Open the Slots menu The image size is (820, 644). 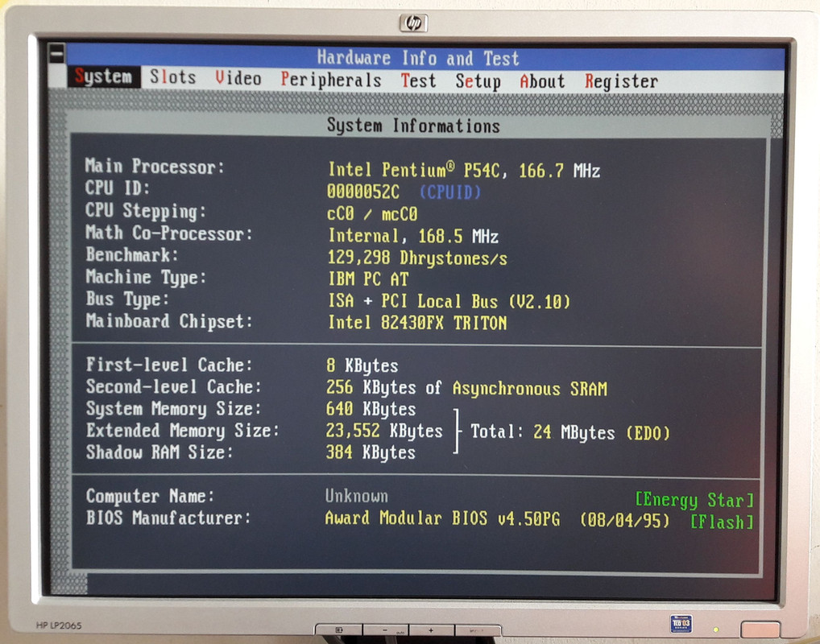[173, 77]
